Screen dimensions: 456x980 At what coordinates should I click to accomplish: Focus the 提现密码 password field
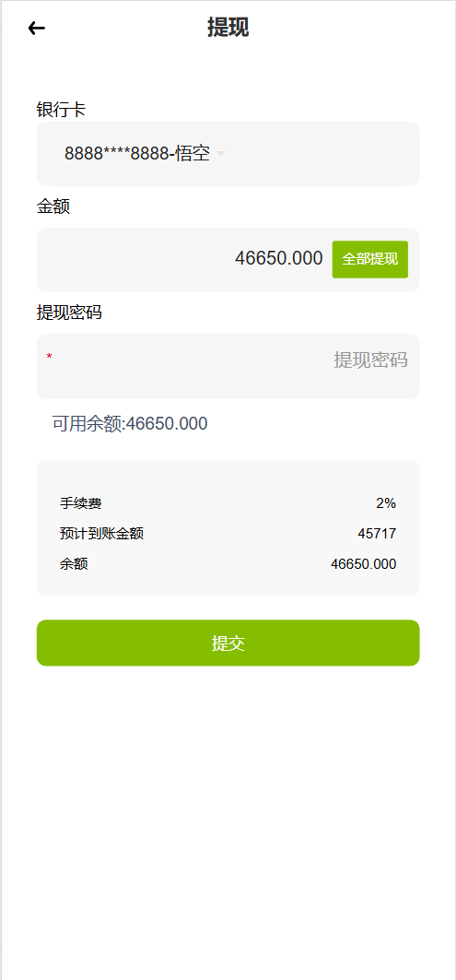(x=228, y=366)
